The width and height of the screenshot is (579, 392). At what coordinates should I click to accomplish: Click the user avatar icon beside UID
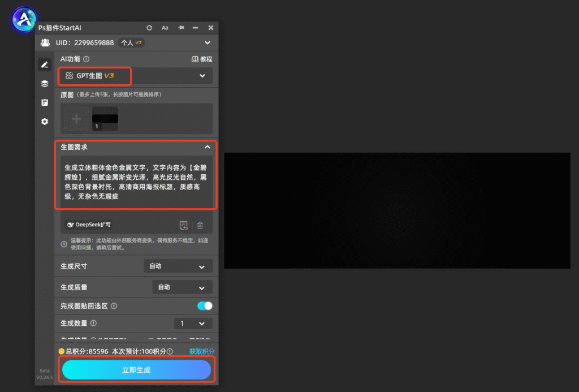(x=45, y=42)
